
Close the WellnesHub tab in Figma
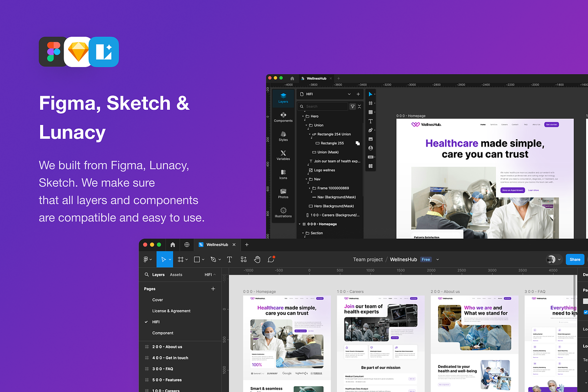pos(234,245)
